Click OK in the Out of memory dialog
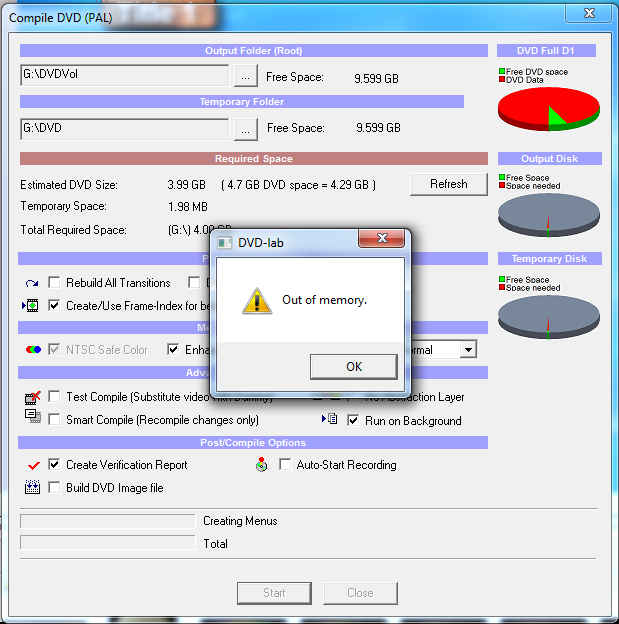 tap(353, 367)
